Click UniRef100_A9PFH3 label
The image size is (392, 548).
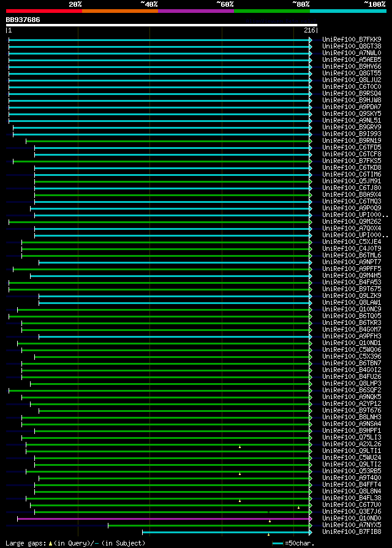point(352,336)
